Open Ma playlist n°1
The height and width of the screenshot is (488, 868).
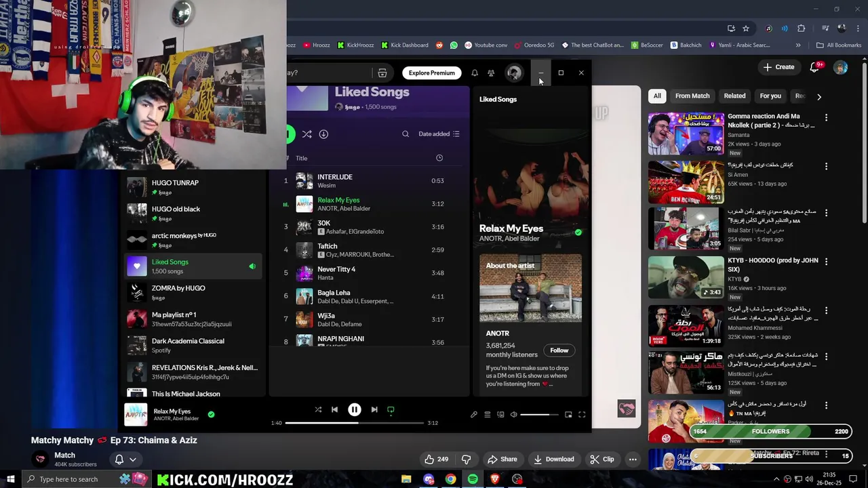pos(193,319)
